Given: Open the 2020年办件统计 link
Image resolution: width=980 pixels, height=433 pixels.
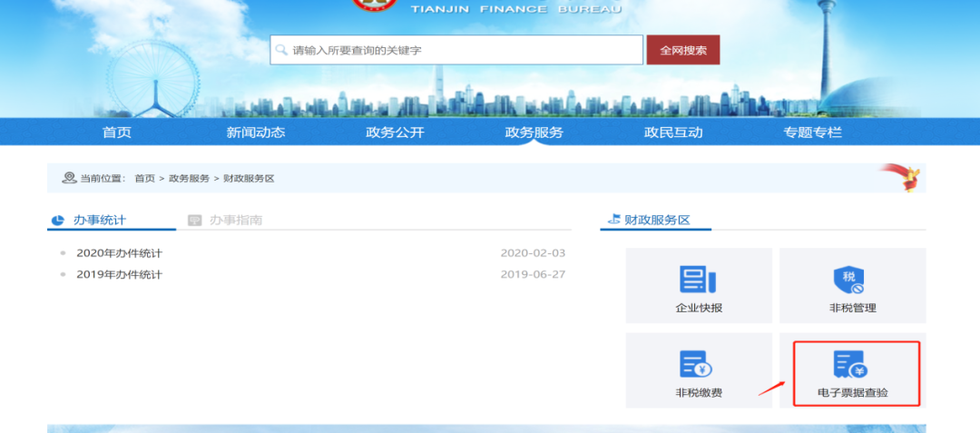Looking at the screenshot, I should [x=119, y=253].
